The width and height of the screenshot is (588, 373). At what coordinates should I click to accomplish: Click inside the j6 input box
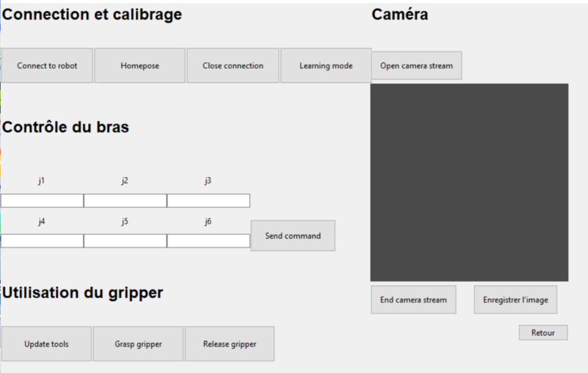(x=208, y=241)
